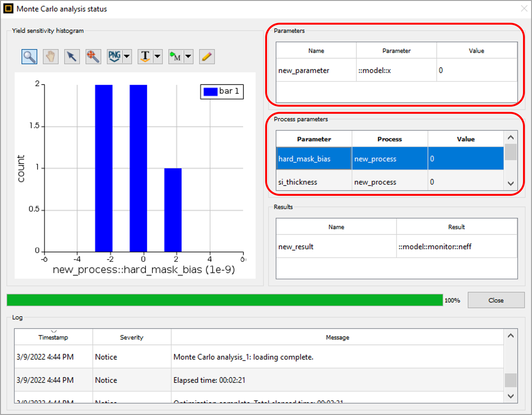Click the PNG export icon
The image size is (532, 415).
point(114,57)
